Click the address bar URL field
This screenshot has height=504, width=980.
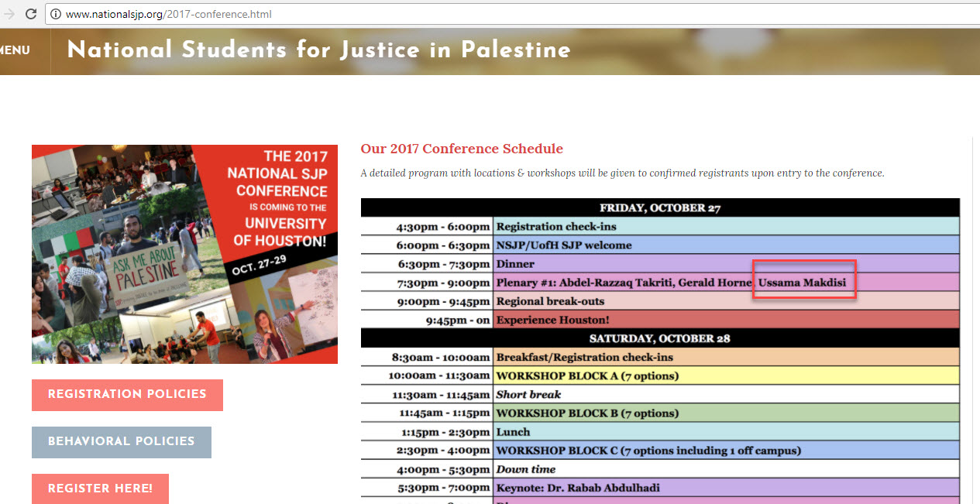[x=310, y=14]
